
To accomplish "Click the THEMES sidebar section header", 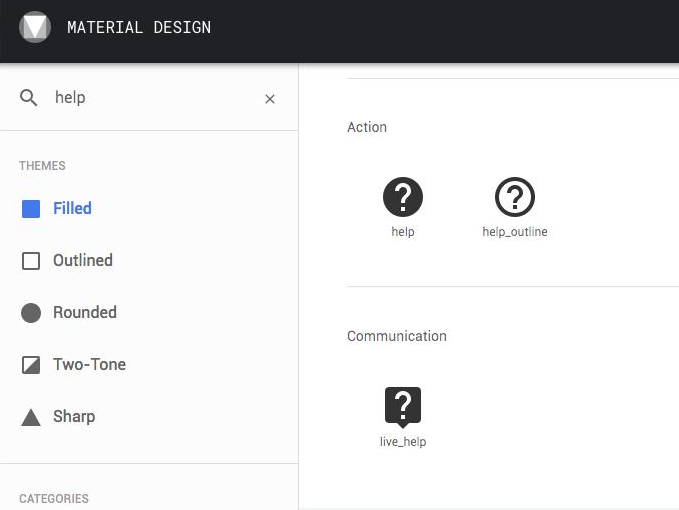I will pos(43,166).
